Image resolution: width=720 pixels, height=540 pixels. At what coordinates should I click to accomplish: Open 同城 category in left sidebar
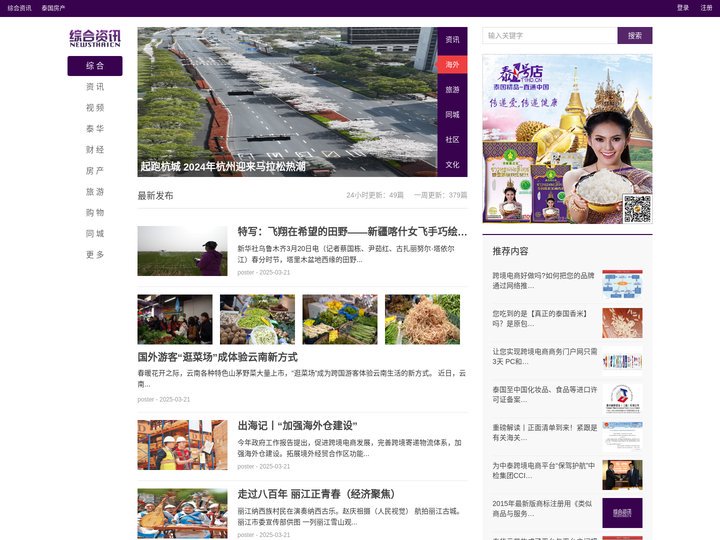tap(95, 234)
